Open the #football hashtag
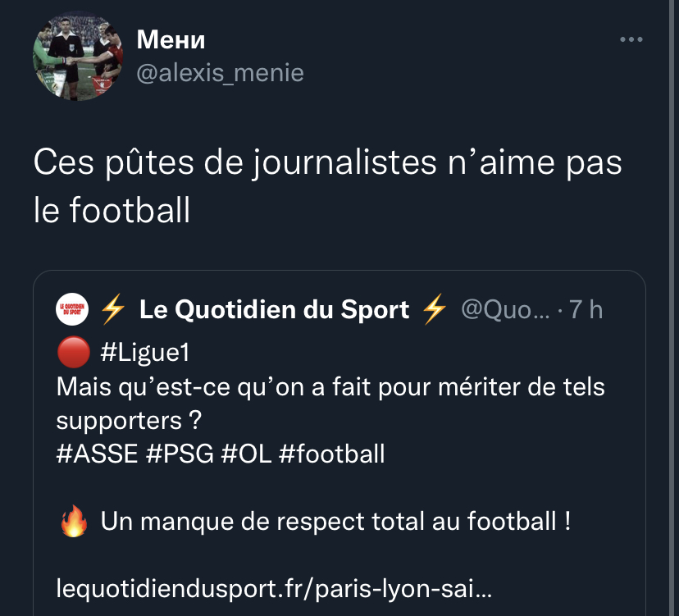The width and height of the screenshot is (679, 616). coord(331,454)
